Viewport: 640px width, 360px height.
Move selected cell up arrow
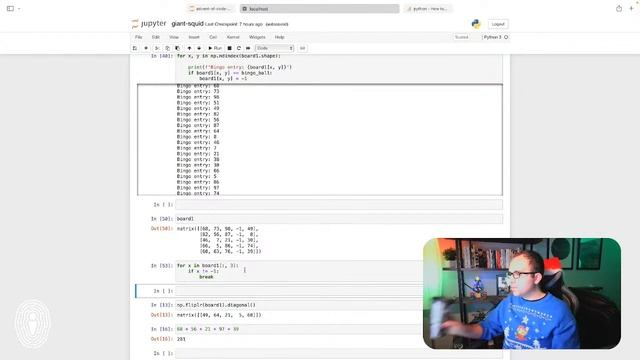[x=189, y=48]
